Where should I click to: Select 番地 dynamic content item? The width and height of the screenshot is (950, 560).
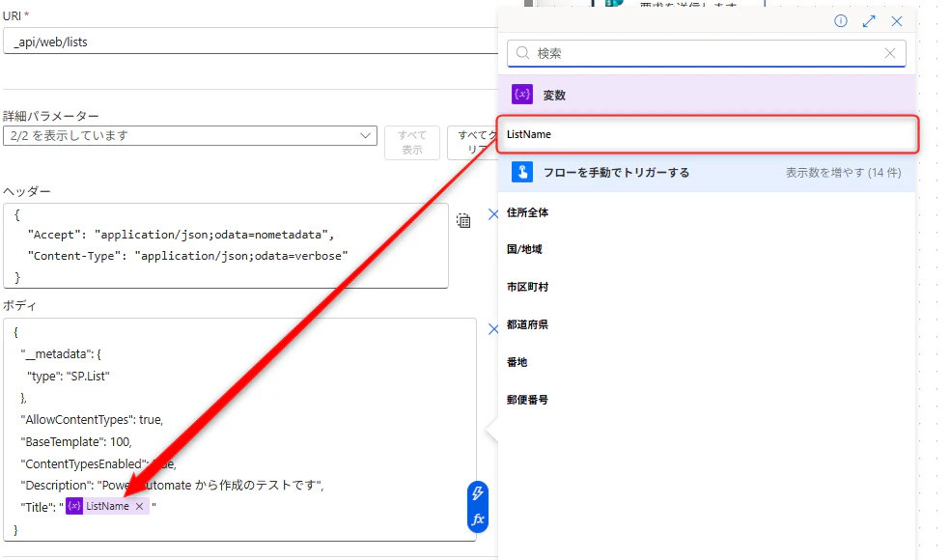tap(517, 362)
